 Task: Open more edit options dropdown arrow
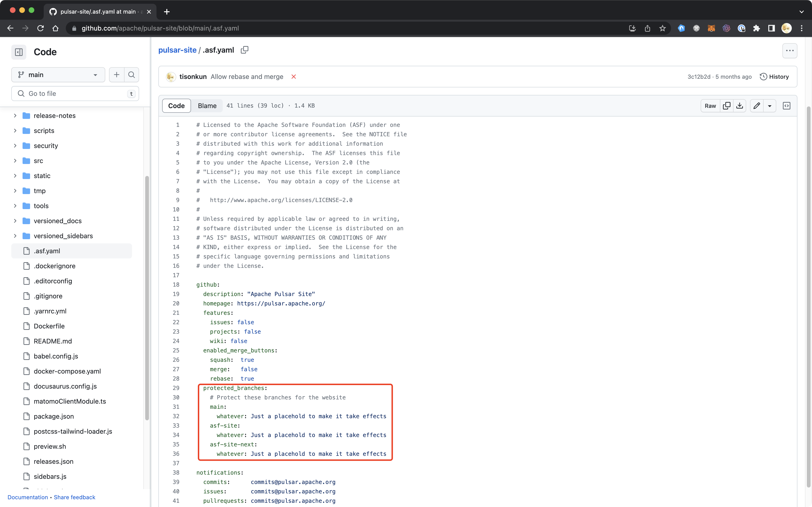[770, 106]
